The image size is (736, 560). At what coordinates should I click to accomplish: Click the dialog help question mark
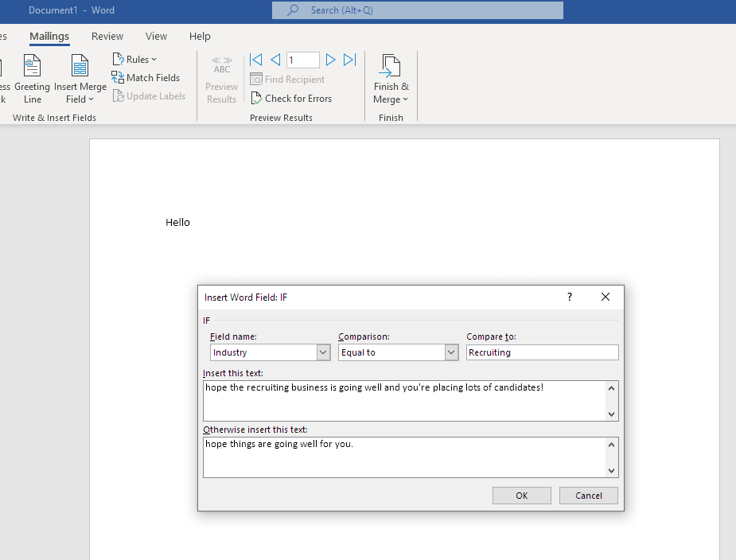pyautogui.click(x=569, y=297)
